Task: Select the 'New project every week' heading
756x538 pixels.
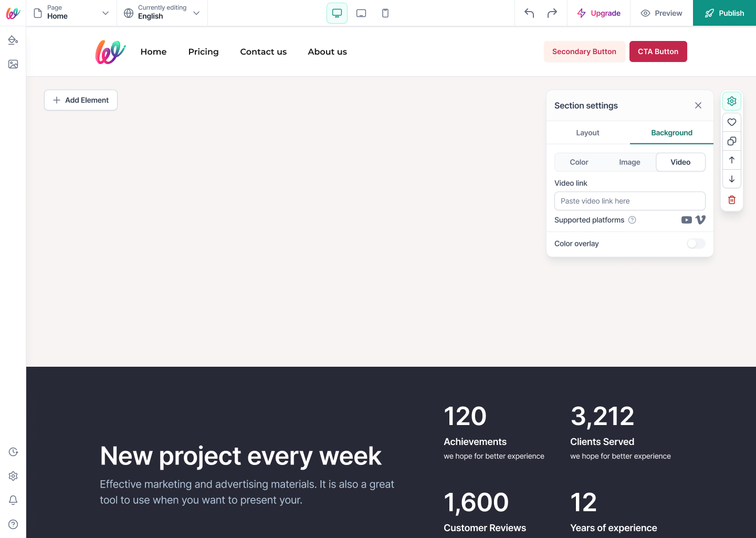Action: [x=240, y=456]
